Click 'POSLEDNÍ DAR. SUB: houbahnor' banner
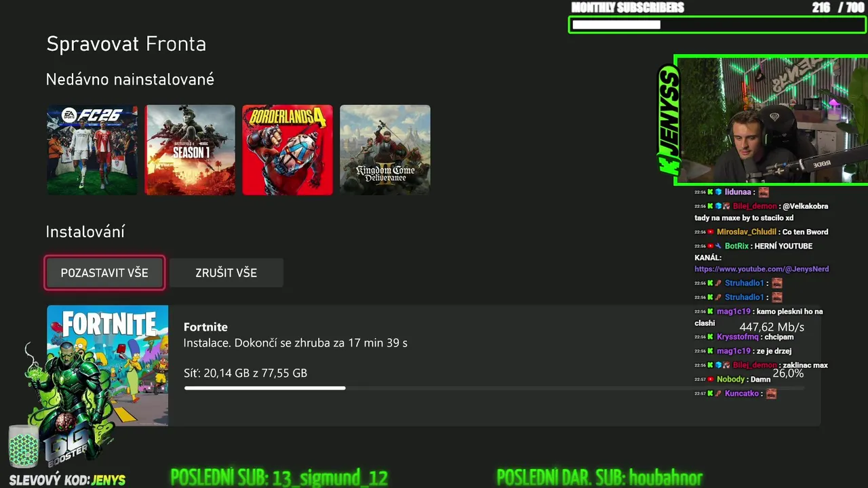 [x=599, y=477]
